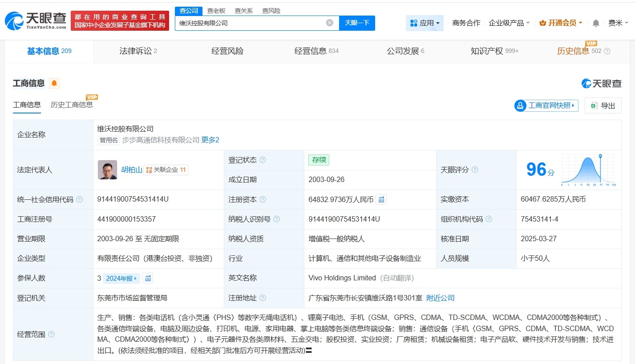Click the chart icon beside 参保人数
Viewport: 635px width, 364px height.
pyautogui.click(x=147, y=278)
